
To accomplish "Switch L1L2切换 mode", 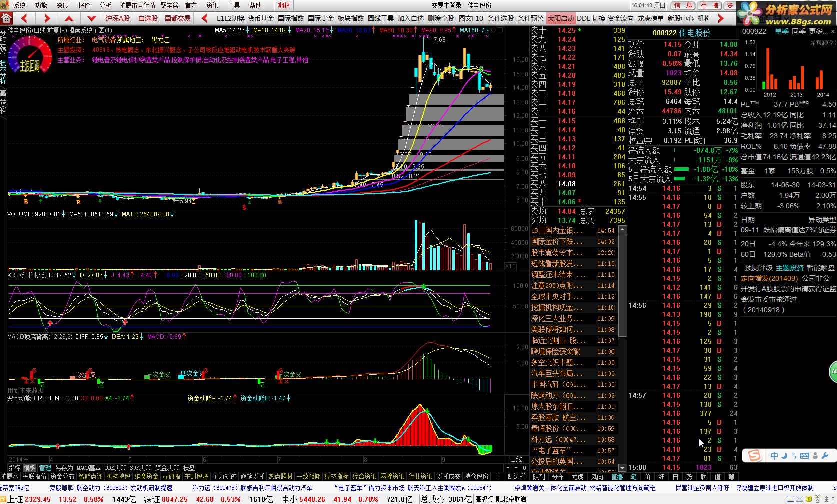I will pyautogui.click(x=231, y=18).
